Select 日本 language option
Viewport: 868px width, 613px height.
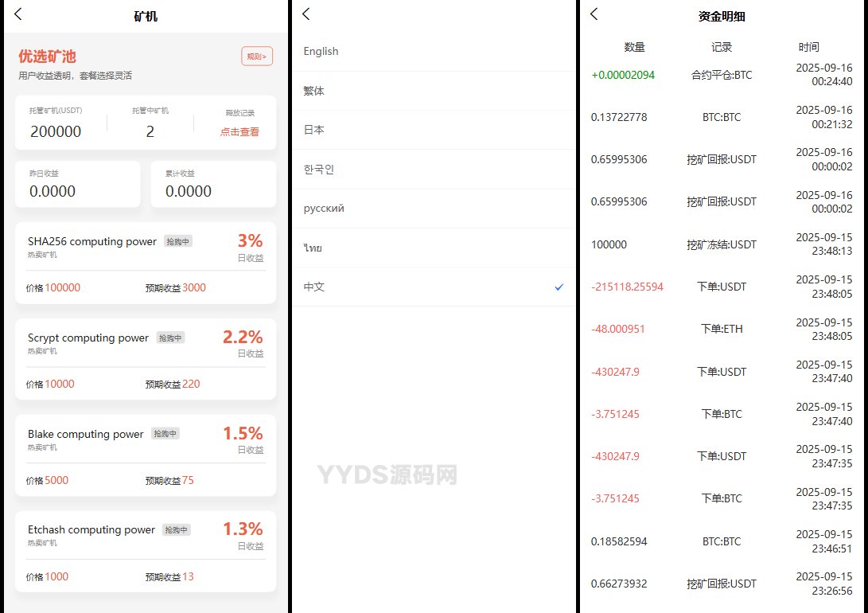434,130
